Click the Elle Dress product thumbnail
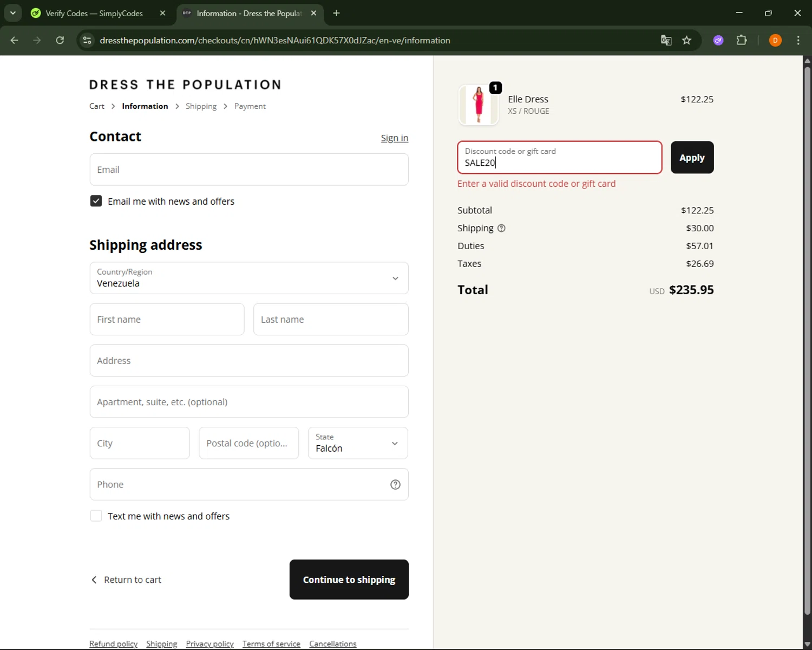The height and width of the screenshot is (650, 812). tap(479, 105)
